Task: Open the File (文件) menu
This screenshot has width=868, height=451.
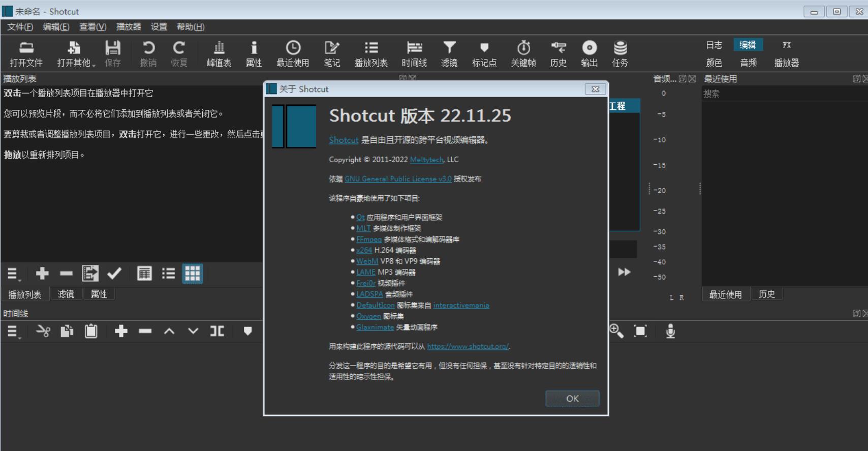Action: [x=20, y=27]
